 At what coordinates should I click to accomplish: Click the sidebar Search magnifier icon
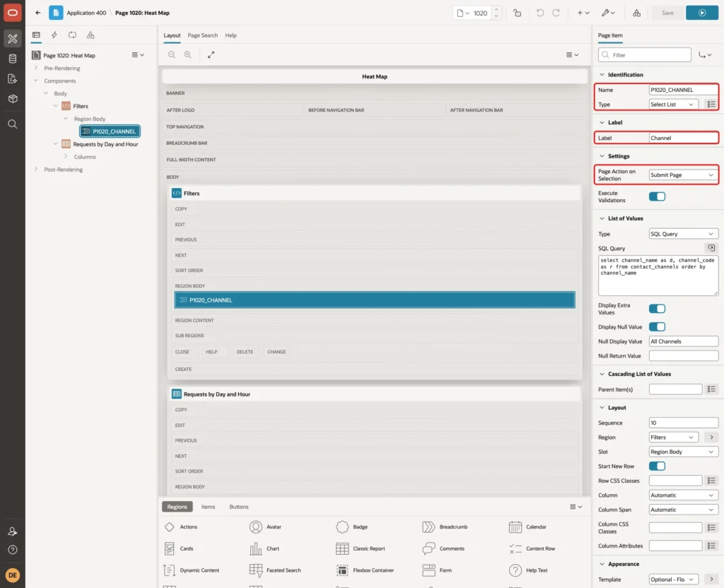13,124
